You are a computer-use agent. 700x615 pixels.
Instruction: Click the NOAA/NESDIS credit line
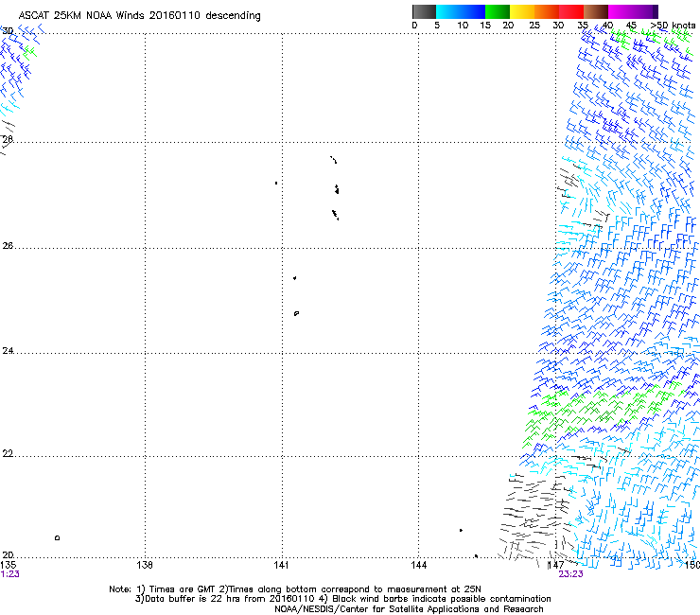pyautogui.click(x=409, y=609)
